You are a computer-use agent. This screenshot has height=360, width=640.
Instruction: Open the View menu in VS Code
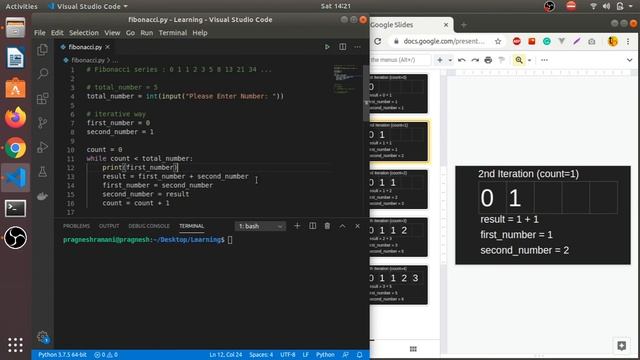pyautogui.click(x=112, y=33)
